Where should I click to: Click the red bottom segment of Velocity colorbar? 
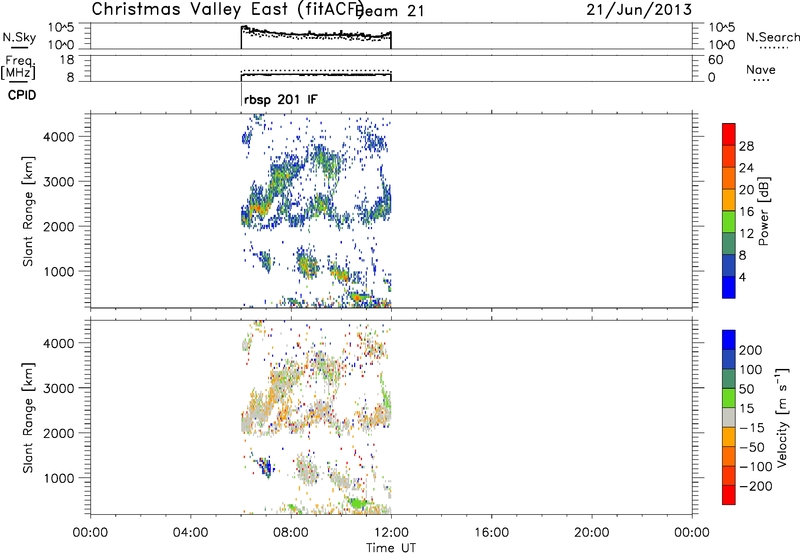(729, 495)
